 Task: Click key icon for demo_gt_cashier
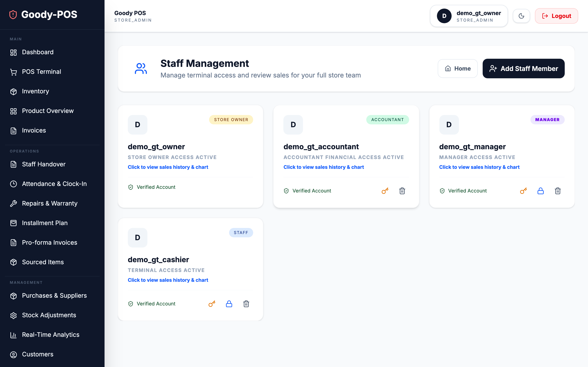[212, 304]
